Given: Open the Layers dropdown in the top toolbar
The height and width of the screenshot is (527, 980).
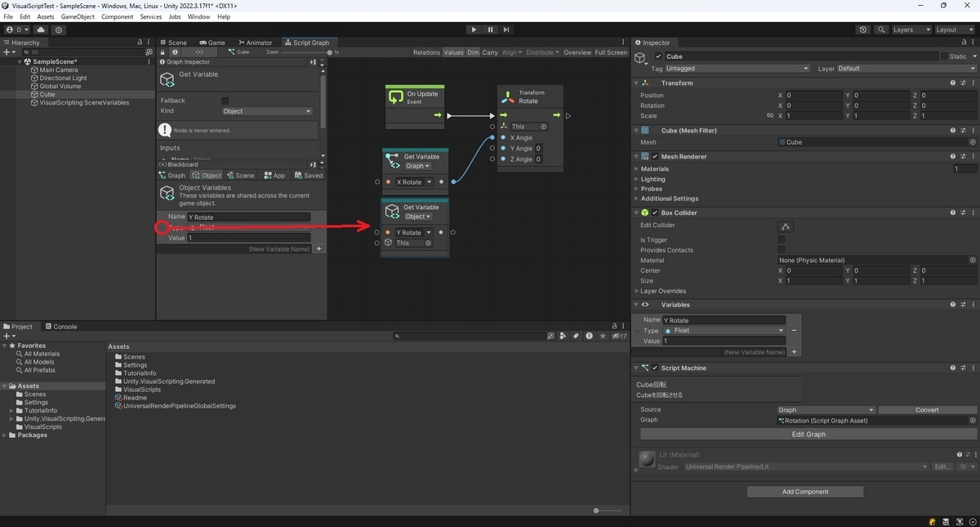Looking at the screenshot, I should tap(911, 29).
